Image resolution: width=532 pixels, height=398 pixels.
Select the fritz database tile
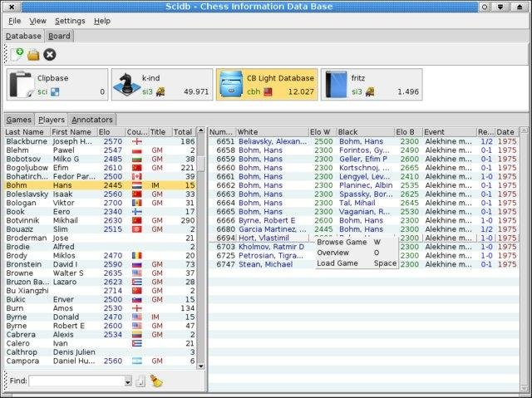(x=372, y=85)
